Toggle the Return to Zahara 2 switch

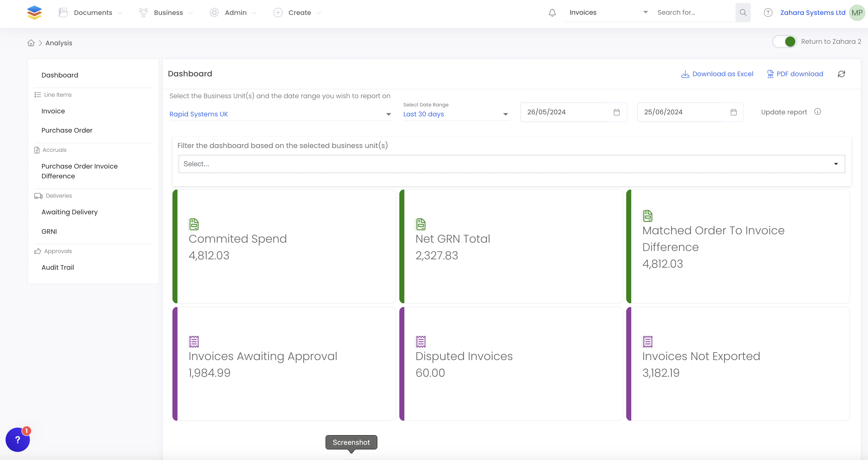click(784, 42)
